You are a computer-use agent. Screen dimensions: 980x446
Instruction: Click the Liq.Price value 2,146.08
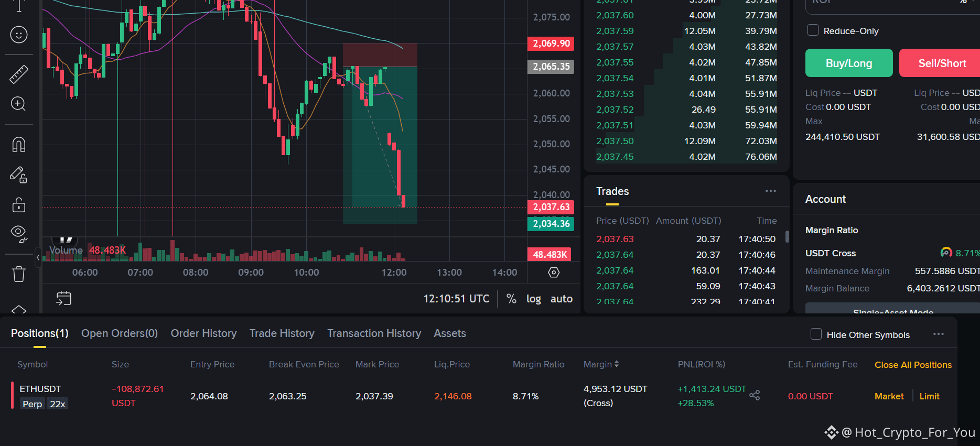[x=453, y=396]
